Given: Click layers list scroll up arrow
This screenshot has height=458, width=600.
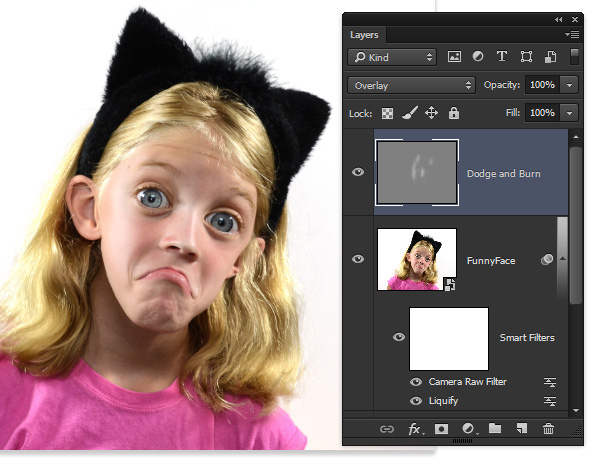Looking at the screenshot, I should pyautogui.click(x=576, y=137).
